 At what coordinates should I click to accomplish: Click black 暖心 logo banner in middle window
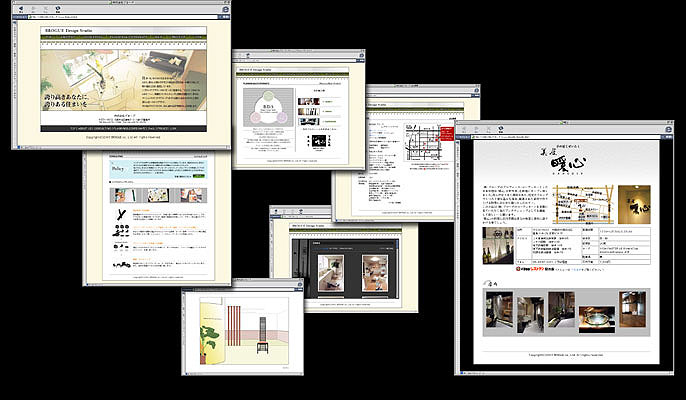[318, 141]
